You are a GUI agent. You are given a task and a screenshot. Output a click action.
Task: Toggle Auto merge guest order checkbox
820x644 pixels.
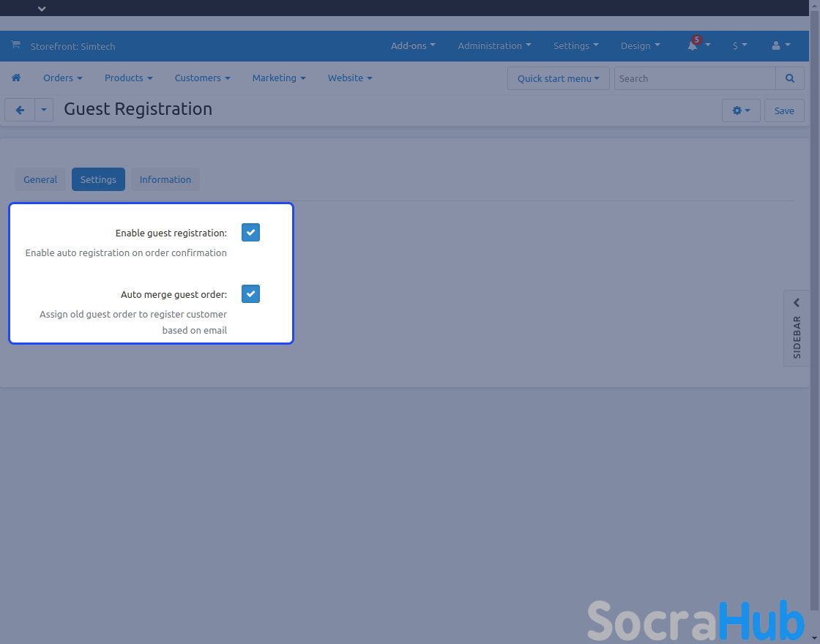(x=250, y=293)
